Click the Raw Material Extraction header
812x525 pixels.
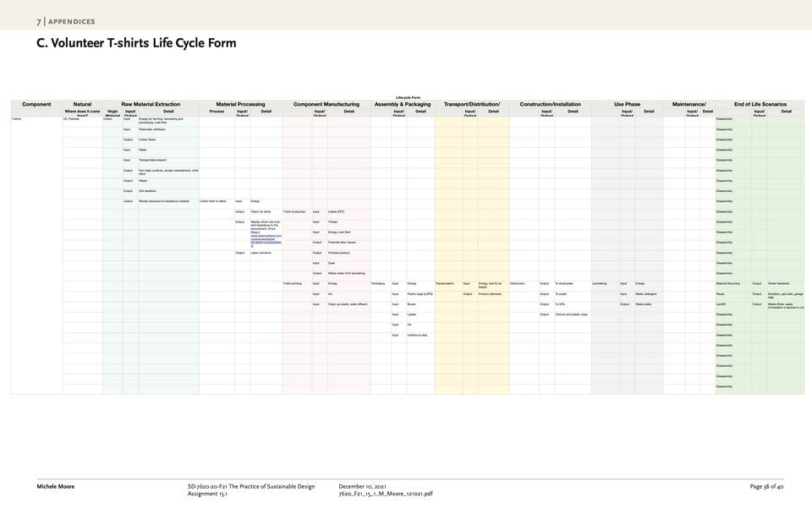coord(151,104)
